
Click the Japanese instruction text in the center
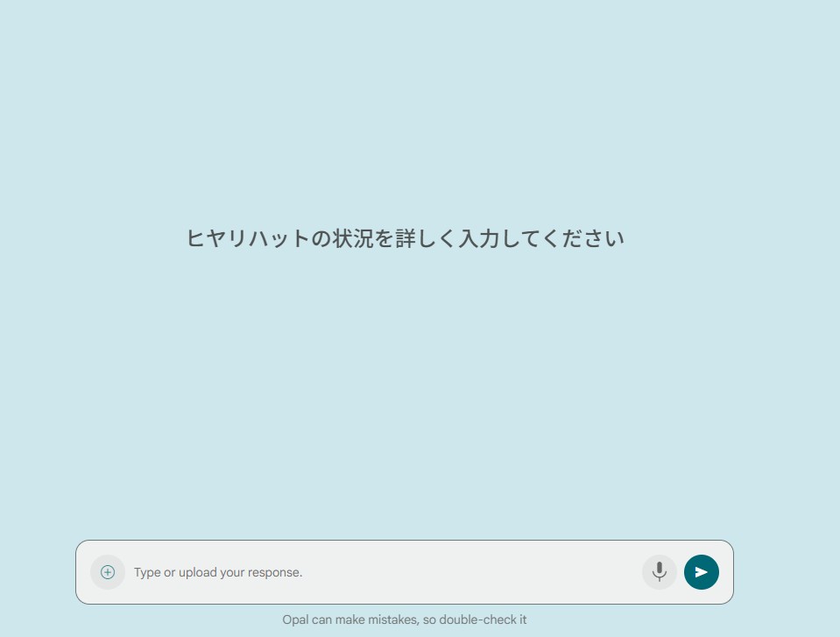click(x=405, y=238)
